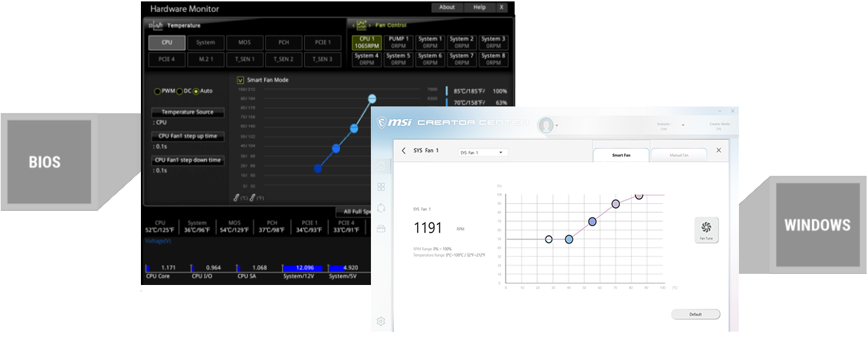Select the topmost BIOS fan curve point

click(x=372, y=99)
